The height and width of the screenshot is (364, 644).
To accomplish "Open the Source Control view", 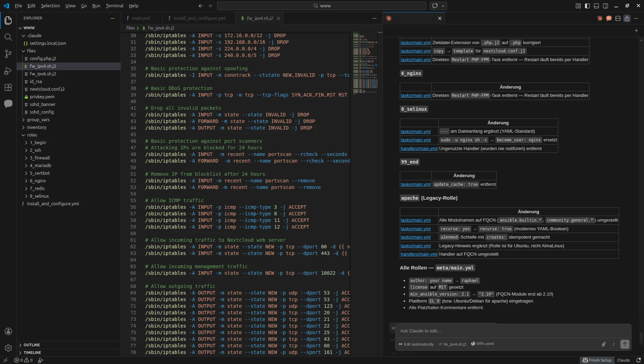I will [8, 54].
